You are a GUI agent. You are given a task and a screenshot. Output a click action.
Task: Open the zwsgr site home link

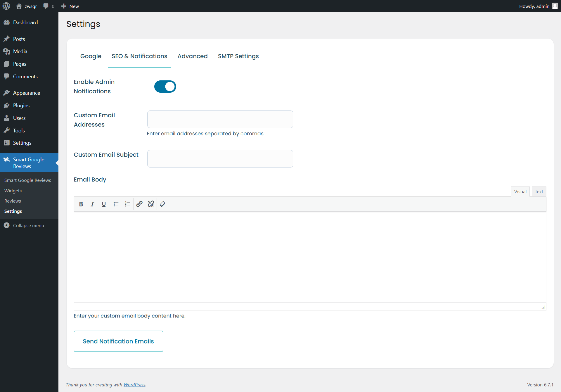(27, 6)
